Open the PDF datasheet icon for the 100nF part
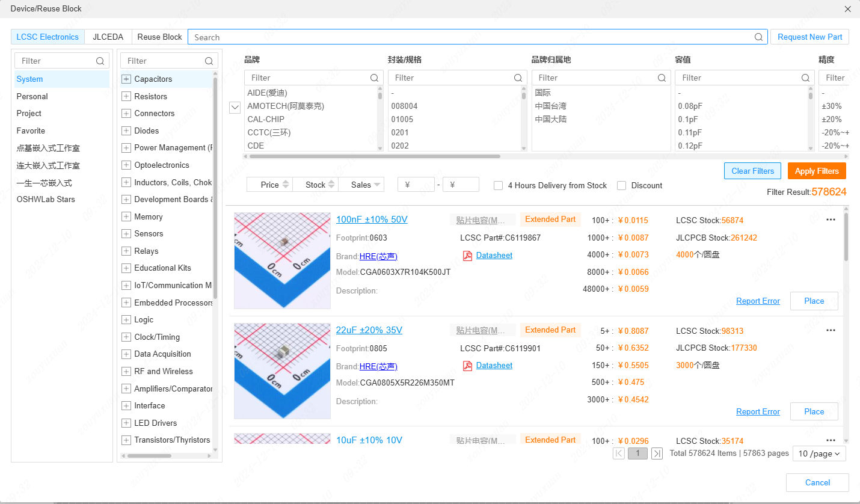The image size is (860, 504). point(467,256)
